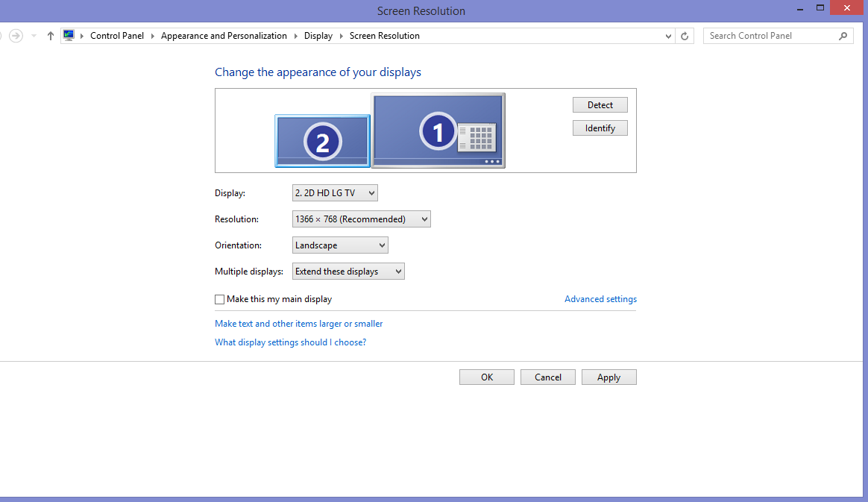The width and height of the screenshot is (868, 502).
Task: Navigate to Appearance and Personalization breadcrumb
Action: tap(224, 35)
